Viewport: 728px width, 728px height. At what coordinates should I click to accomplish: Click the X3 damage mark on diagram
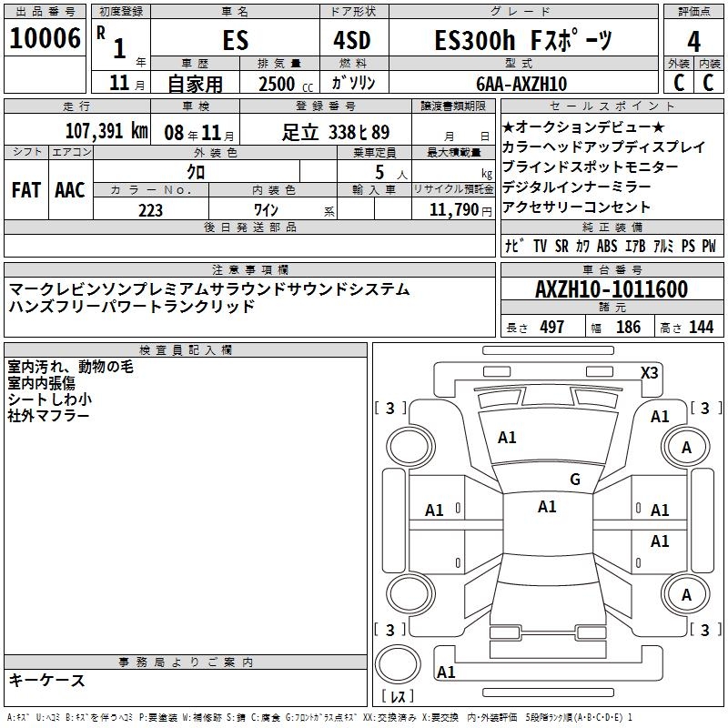(649, 373)
